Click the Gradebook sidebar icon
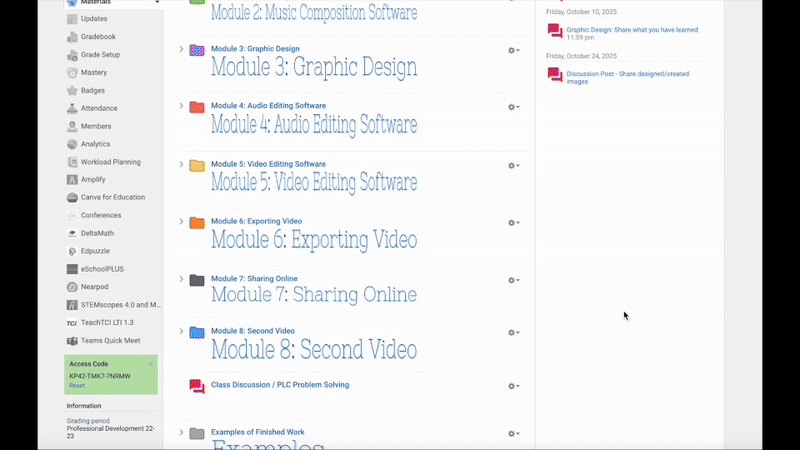Viewport: 800px width, 450px height. coord(72,37)
